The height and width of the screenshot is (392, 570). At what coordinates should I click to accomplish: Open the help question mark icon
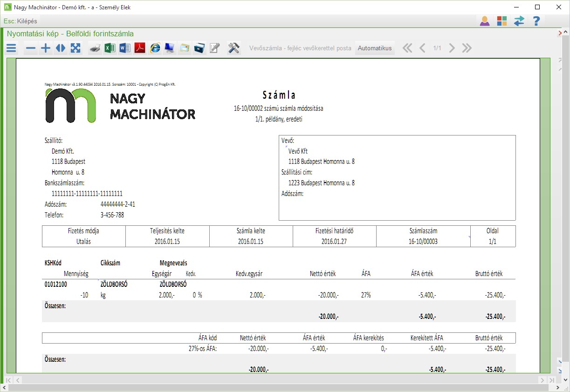tap(536, 21)
